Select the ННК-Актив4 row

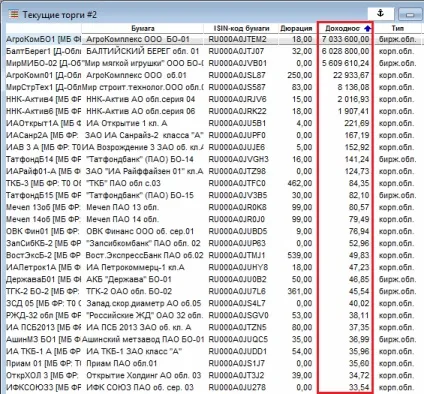coord(213,99)
